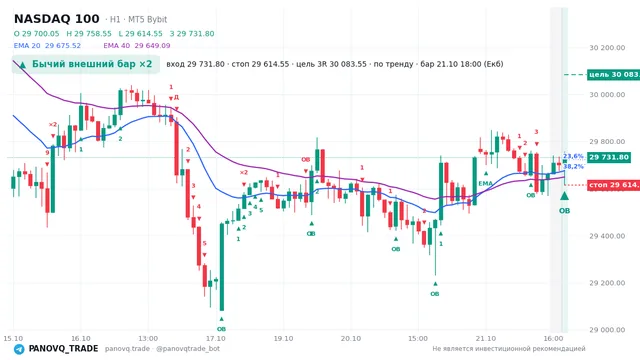This screenshot has height=360, width=640.
Task: Click the close value 'З 29 731.80'
Action: (x=192, y=34)
